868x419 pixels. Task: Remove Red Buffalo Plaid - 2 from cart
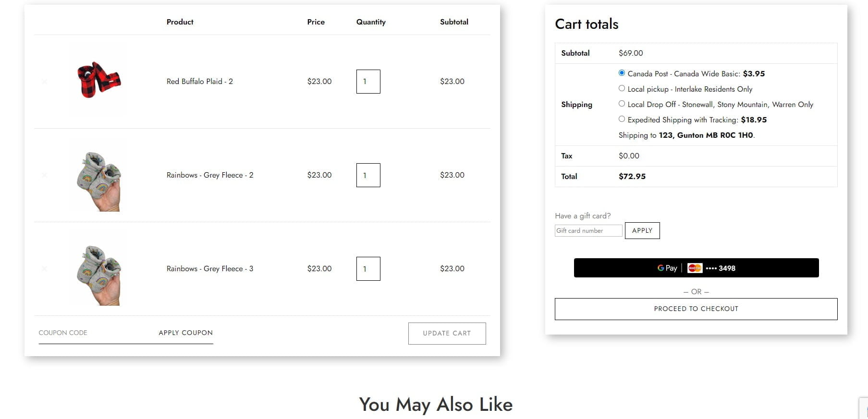pos(44,82)
